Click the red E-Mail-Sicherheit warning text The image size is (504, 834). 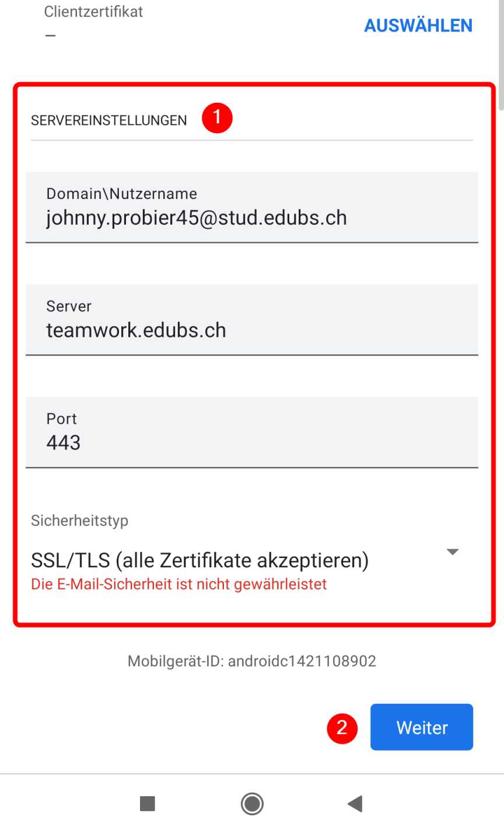point(178,584)
